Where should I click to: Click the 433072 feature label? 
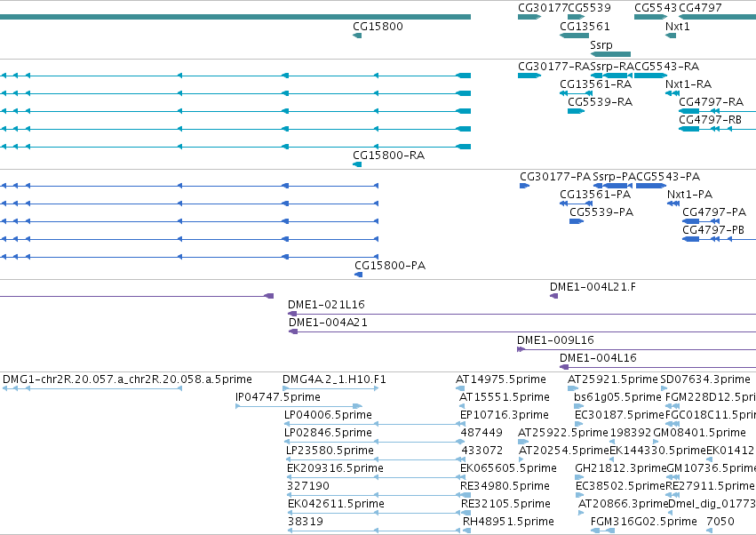481,451
